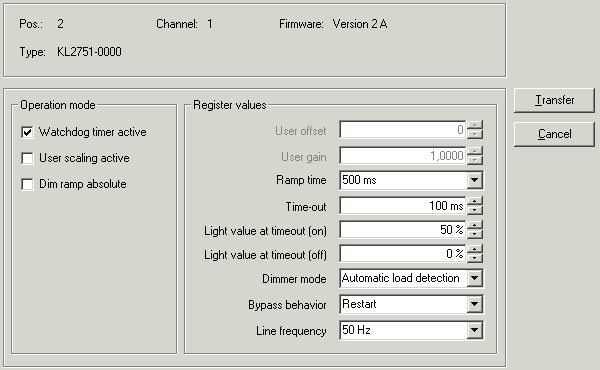Click the KL2751-0000 type text
This screenshot has width=600, height=370.
pyautogui.click(x=89, y=52)
